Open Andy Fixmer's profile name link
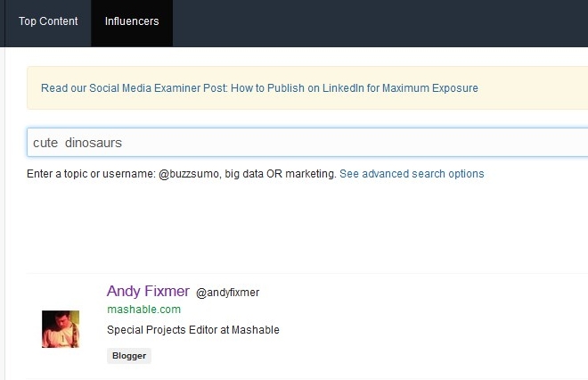The image size is (588, 380). pos(148,292)
